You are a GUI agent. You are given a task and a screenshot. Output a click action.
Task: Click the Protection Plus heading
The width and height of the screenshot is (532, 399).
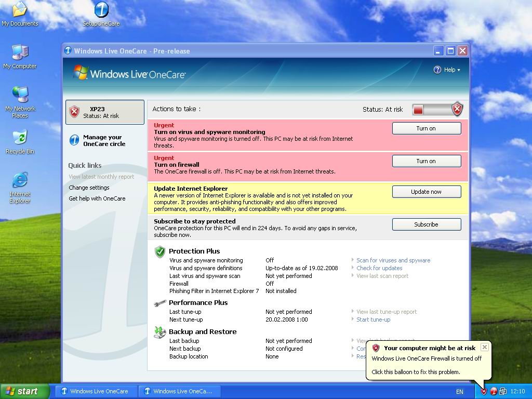pyautogui.click(x=194, y=251)
